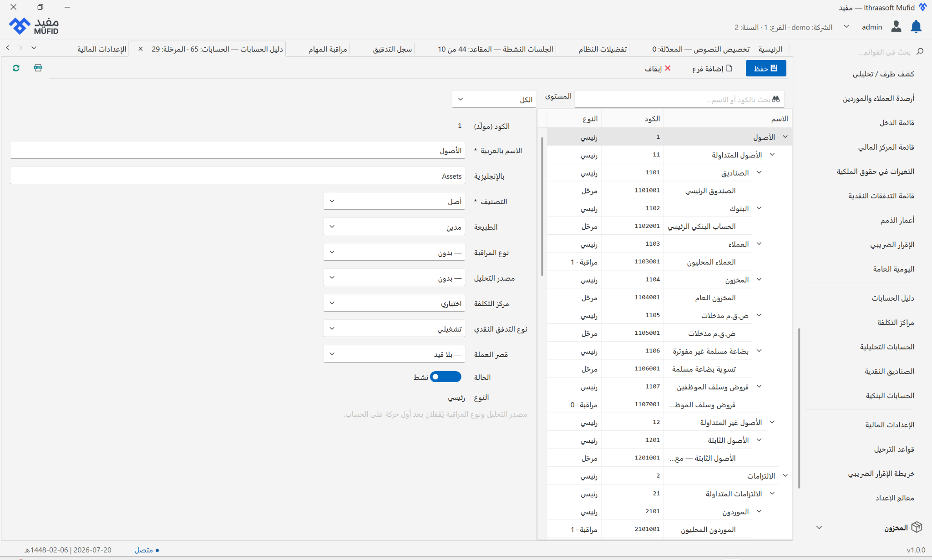Click the إيقاف button
The height and width of the screenshot is (560, 932).
click(658, 68)
